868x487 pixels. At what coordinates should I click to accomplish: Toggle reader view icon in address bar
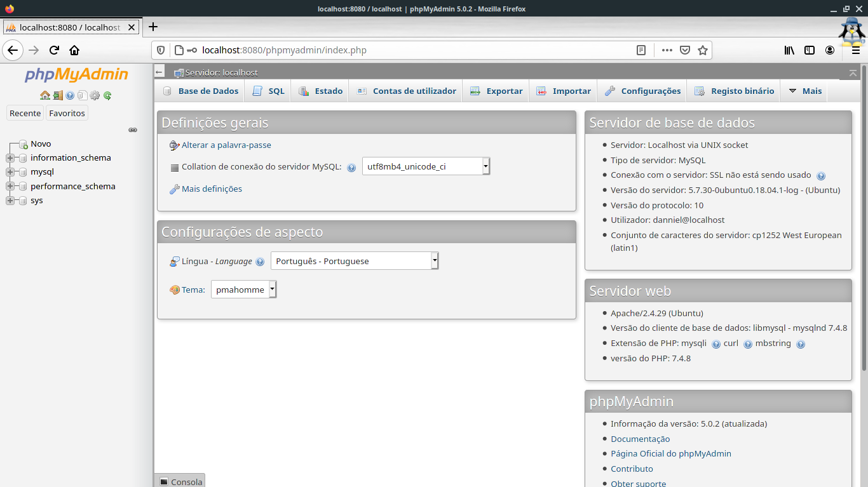641,50
